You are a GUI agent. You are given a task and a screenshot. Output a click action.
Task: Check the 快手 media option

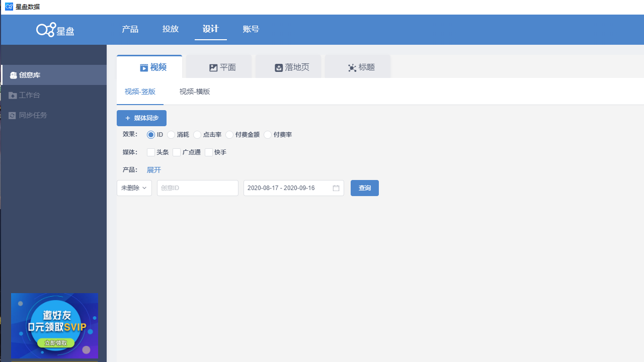pos(208,152)
